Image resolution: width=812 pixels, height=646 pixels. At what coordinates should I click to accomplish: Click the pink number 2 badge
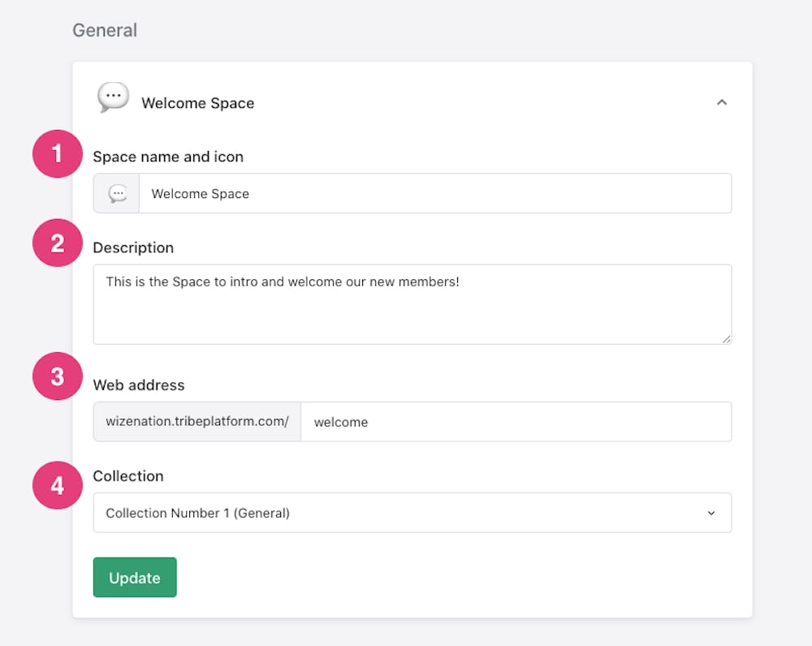(57, 243)
